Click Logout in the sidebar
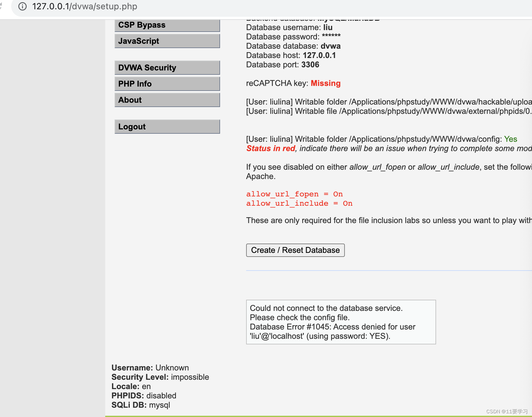Viewport: 532px width, 417px height. point(167,127)
